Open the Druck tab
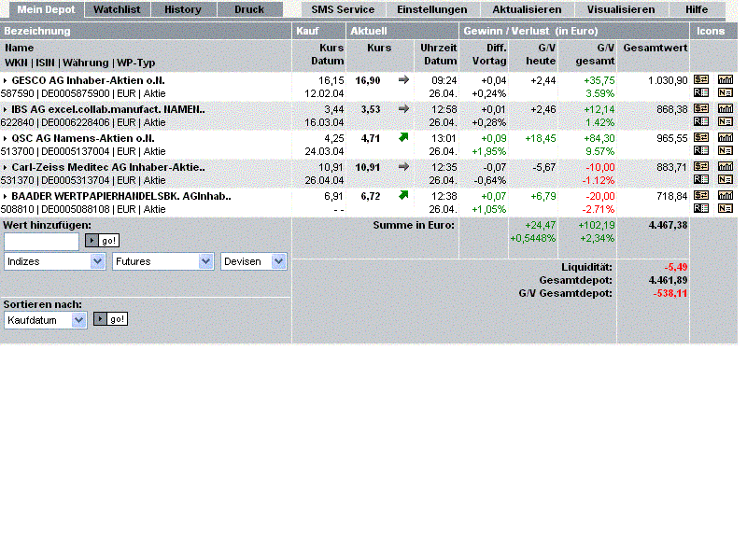747x560 pixels. click(x=249, y=9)
